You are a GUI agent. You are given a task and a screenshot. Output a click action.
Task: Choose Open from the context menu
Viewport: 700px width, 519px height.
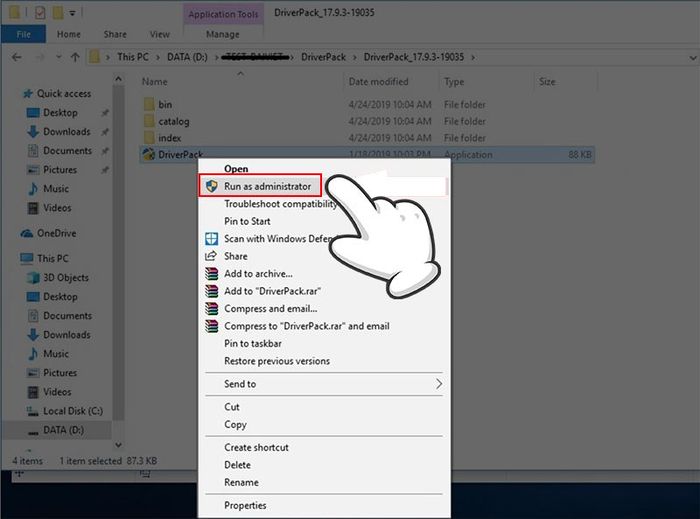[x=236, y=169]
